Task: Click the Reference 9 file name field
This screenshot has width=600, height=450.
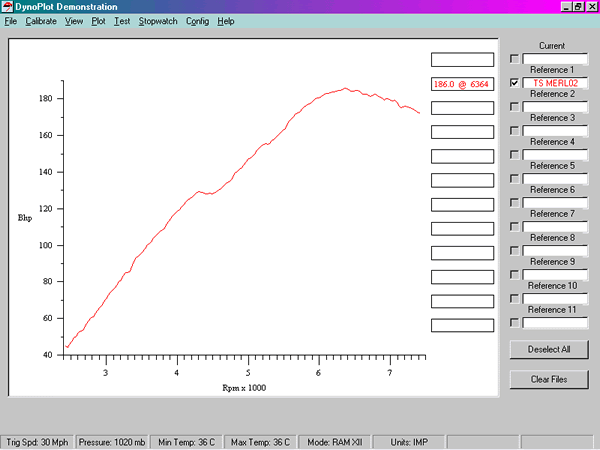Action: 555,275
